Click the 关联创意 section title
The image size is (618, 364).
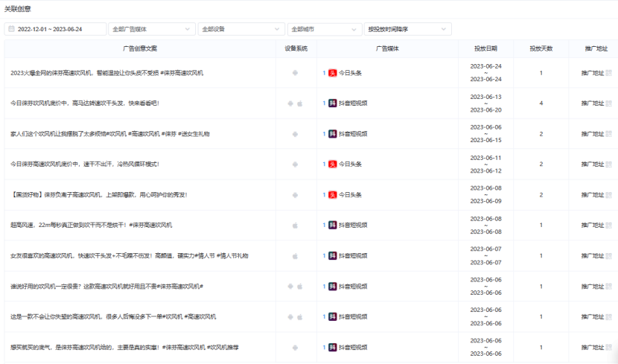click(x=17, y=9)
